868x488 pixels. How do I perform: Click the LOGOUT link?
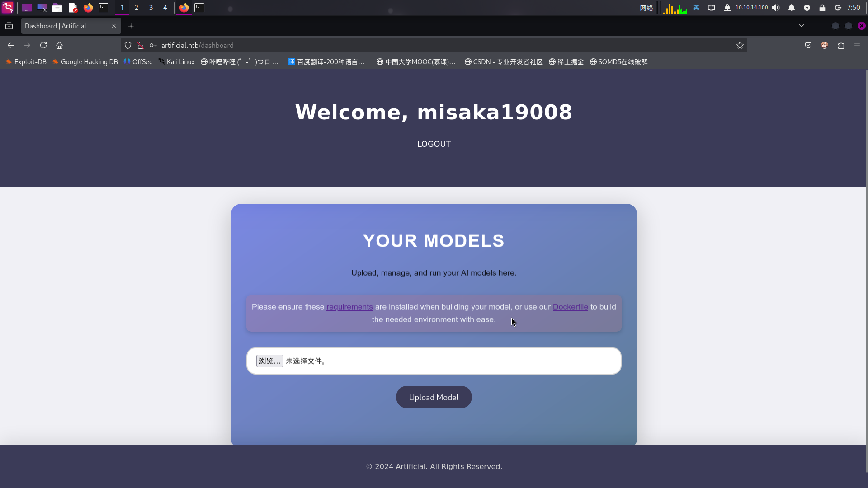(x=434, y=144)
